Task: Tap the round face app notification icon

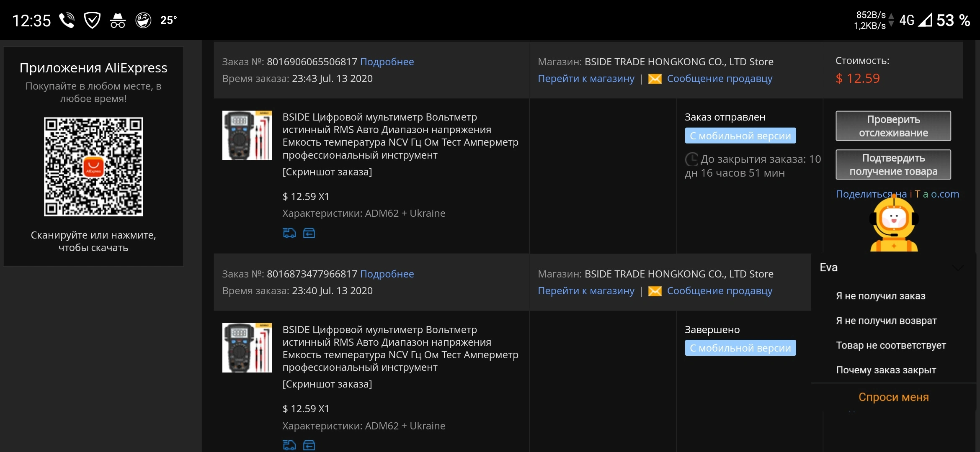Action: [x=143, y=20]
